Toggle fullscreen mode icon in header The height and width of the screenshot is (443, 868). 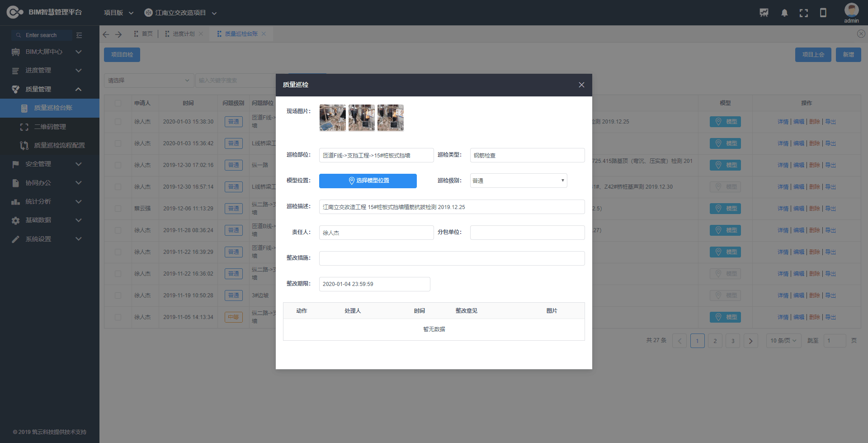(804, 13)
